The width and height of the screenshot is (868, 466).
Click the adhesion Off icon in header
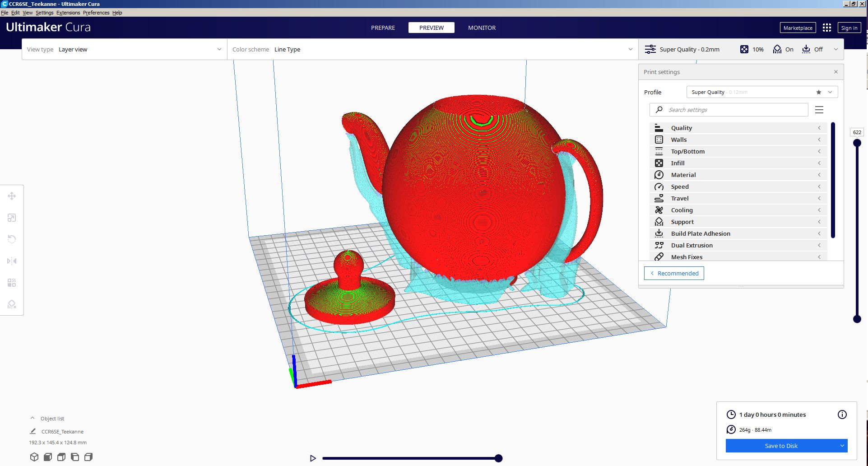(x=806, y=49)
